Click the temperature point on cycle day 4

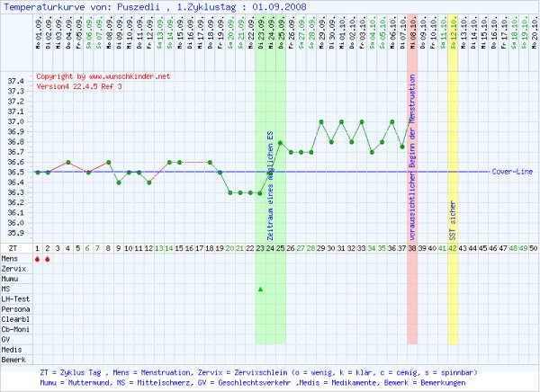point(68,162)
